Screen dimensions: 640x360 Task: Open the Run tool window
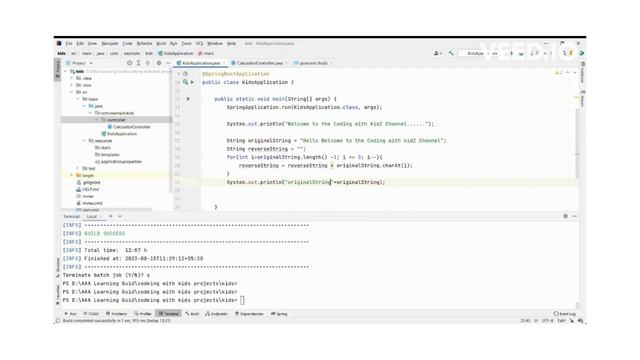click(x=71, y=314)
